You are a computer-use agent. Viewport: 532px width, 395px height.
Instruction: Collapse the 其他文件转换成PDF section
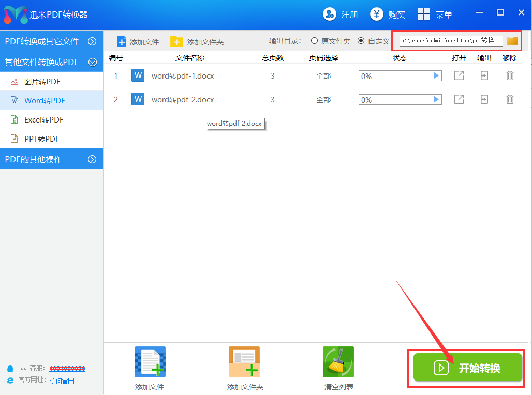click(x=93, y=62)
